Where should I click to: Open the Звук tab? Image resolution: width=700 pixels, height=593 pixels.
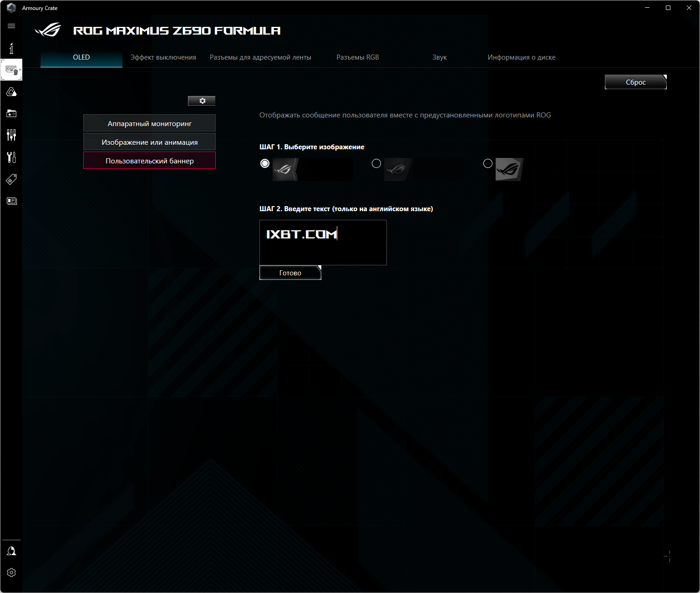tap(440, 57)
